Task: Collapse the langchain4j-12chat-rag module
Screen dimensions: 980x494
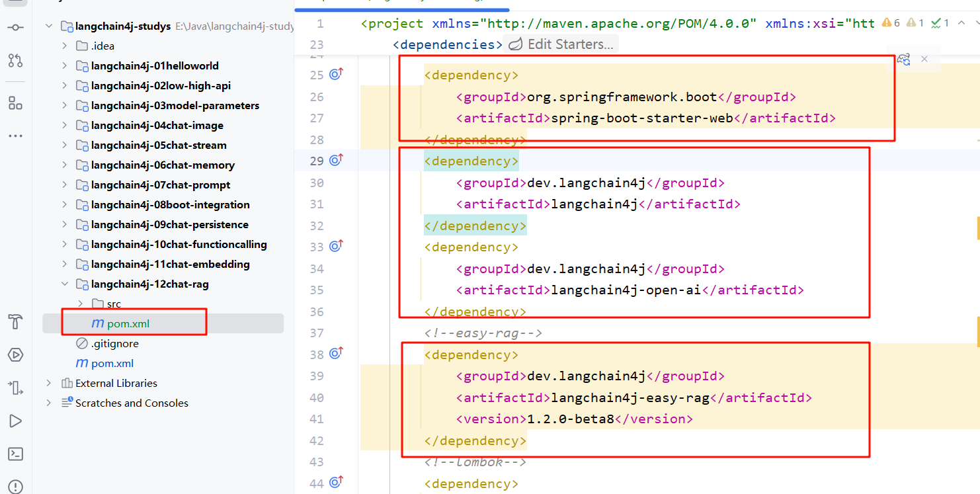Action: click(x=64, y=284)
